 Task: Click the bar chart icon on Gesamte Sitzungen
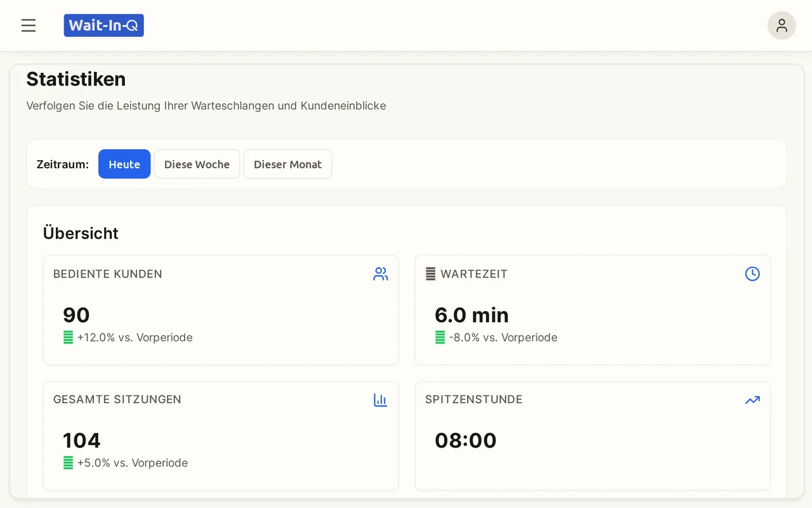tap(381, 400)
